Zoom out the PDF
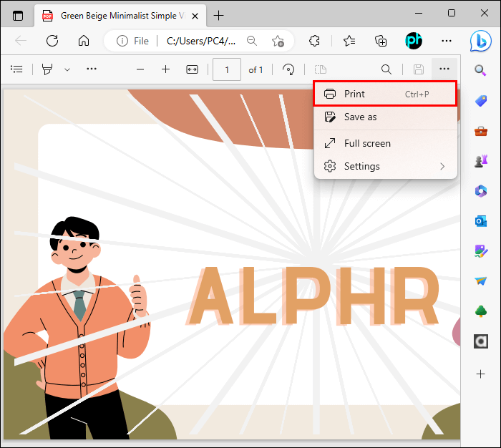 [140, 69]
